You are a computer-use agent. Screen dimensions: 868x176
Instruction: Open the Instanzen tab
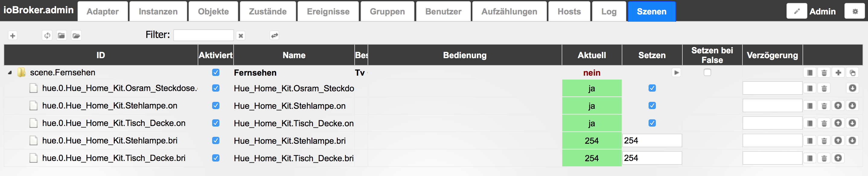tap(158, 11)
